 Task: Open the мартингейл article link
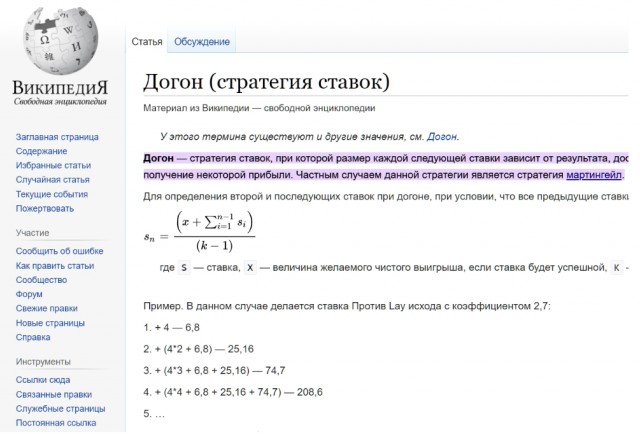(x=594, y=174)
